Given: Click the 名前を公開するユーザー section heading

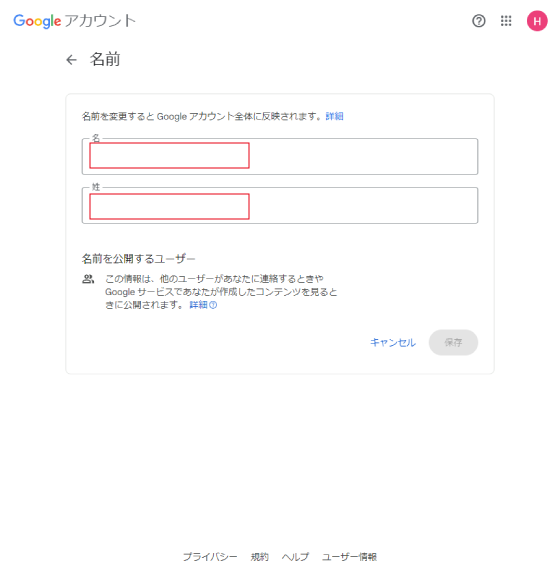Looking at the screenshot, I should 138,259.
